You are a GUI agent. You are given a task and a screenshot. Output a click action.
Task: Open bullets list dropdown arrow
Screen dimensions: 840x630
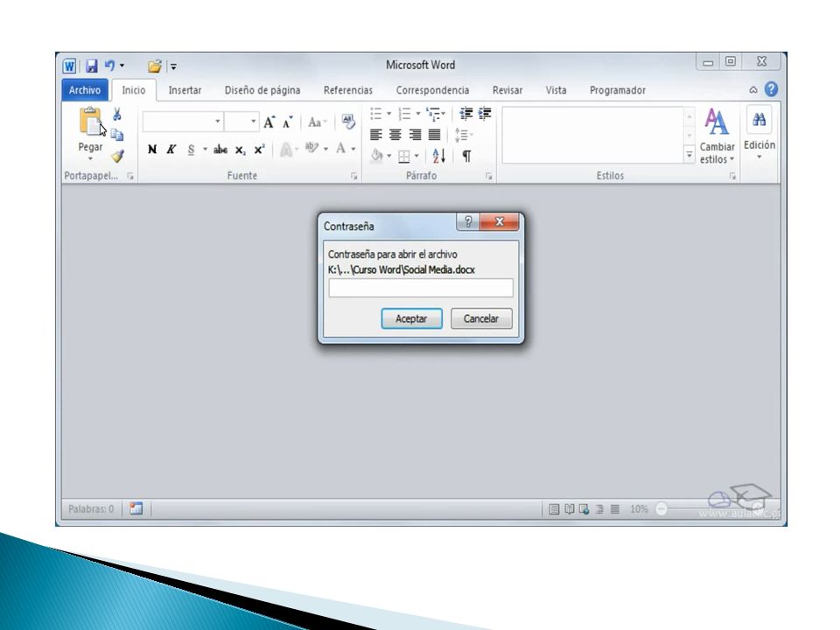[x=388, y=114]
